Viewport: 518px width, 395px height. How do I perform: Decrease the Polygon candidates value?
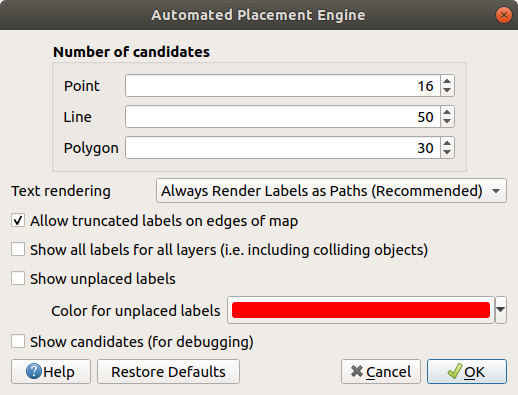tap(447, 153)
